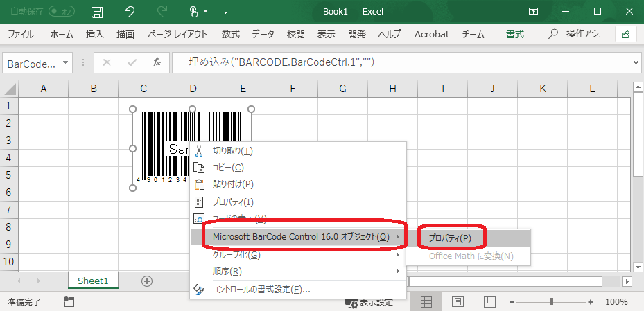Screen dimensions: 644x311
Task: Switch to Normal view icon
Action: (x=426, y=303)
